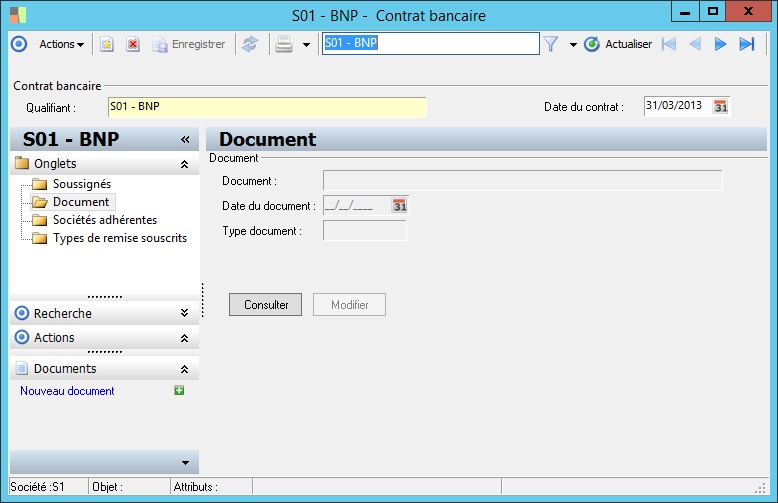Click green plus icon next to Nouveau document

click(x=179, y=390)
